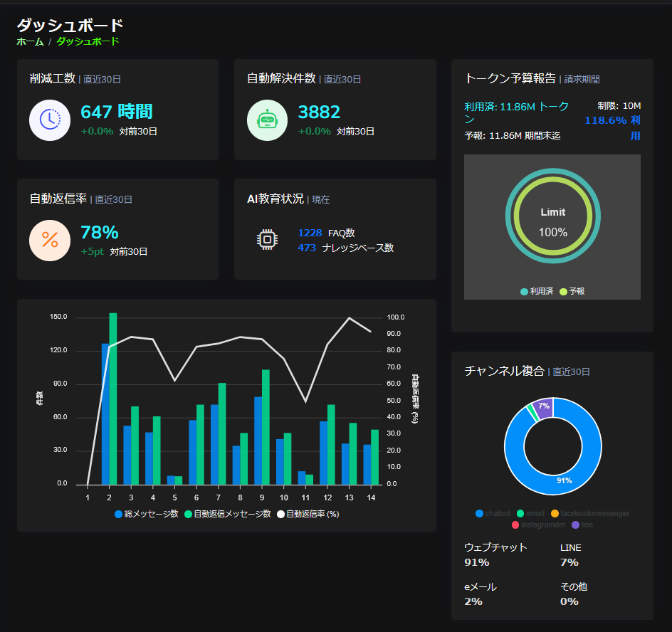Screen dimensions: 672x632
Task: Hide the 予報 series in token chart
Action: tap(572, 291)
